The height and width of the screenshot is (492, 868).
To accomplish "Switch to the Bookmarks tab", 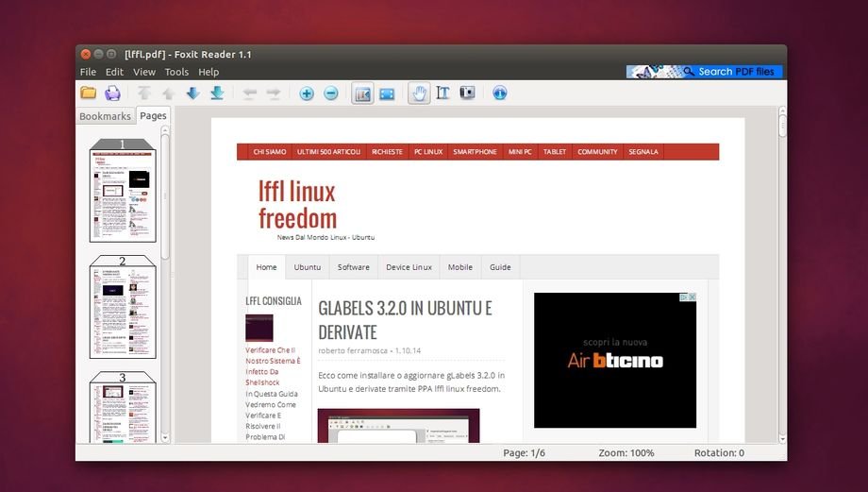I will click(105, 117).
